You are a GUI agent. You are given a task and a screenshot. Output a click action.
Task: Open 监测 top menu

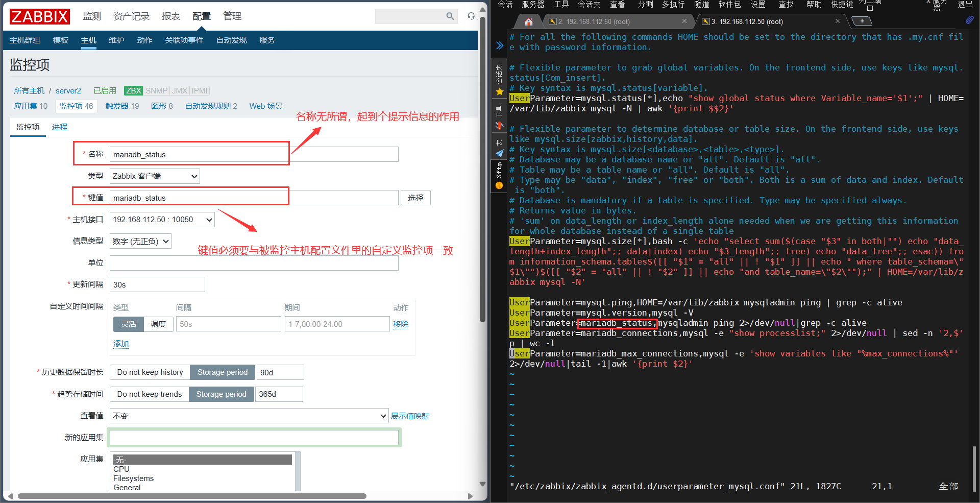pos(92,16)
